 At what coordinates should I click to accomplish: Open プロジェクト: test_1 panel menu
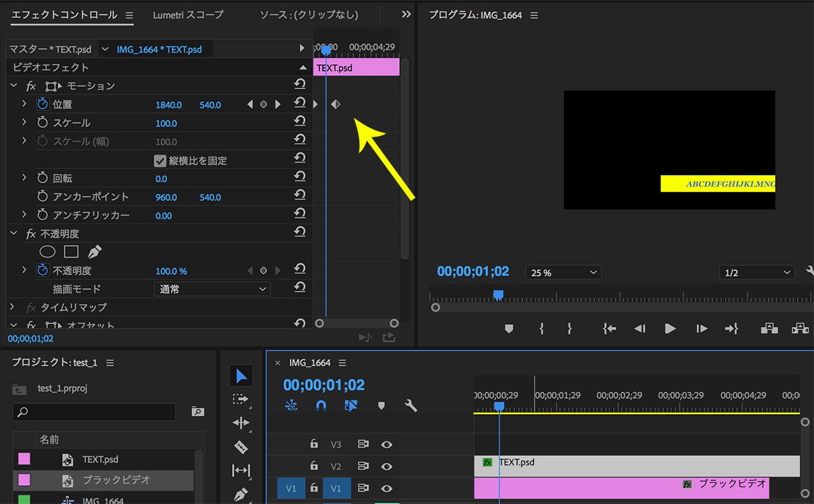[x=110, y=363]
